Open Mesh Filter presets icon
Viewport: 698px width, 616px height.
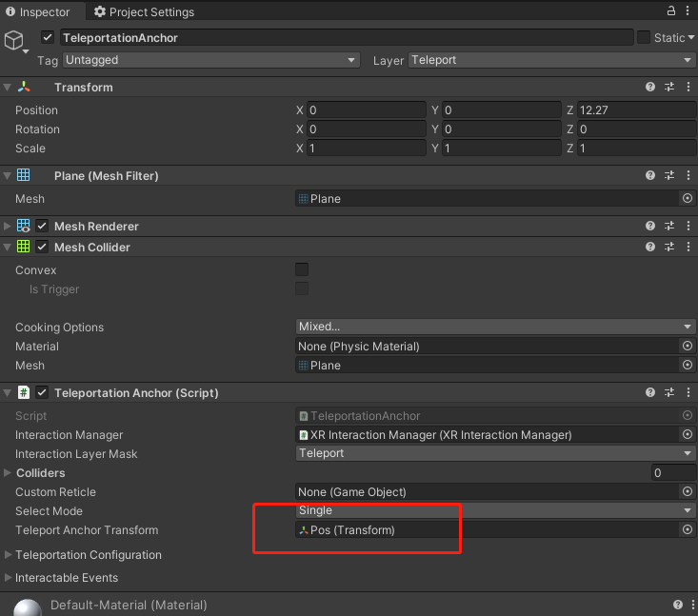click(669, 175)
